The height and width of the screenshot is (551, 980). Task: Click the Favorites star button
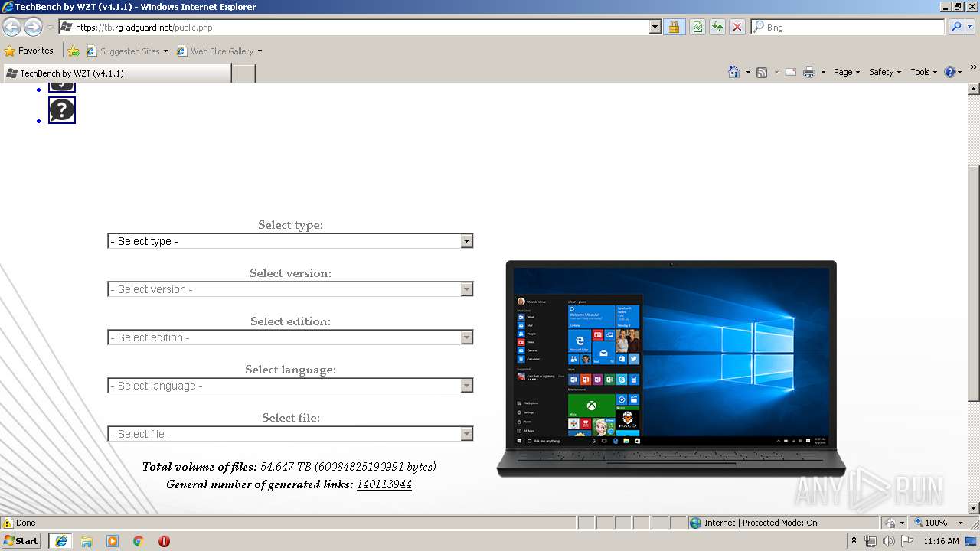click(29, 51)
